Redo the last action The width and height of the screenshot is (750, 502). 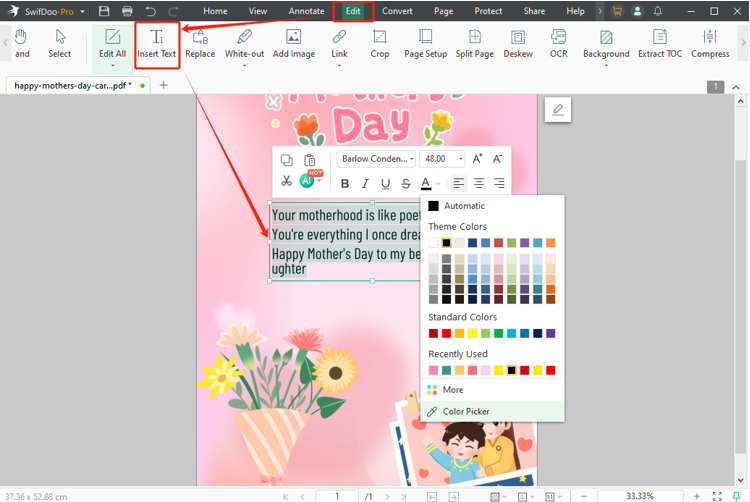(x=173, y=11)
